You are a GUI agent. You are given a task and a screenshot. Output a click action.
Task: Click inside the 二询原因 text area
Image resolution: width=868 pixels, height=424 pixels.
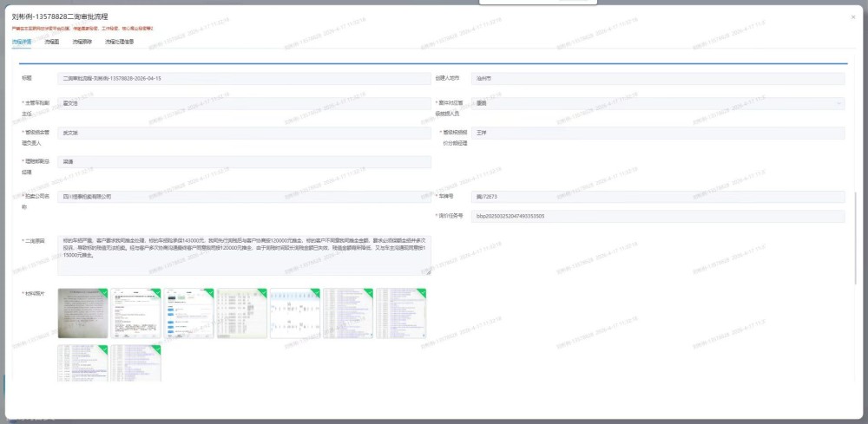point(244,256)
